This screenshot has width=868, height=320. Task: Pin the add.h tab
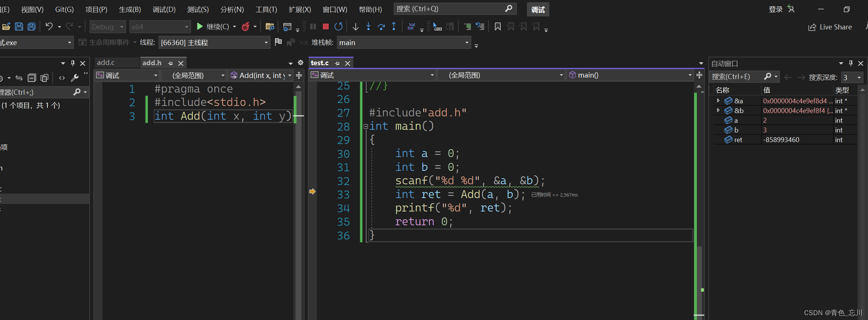[171, 63]
